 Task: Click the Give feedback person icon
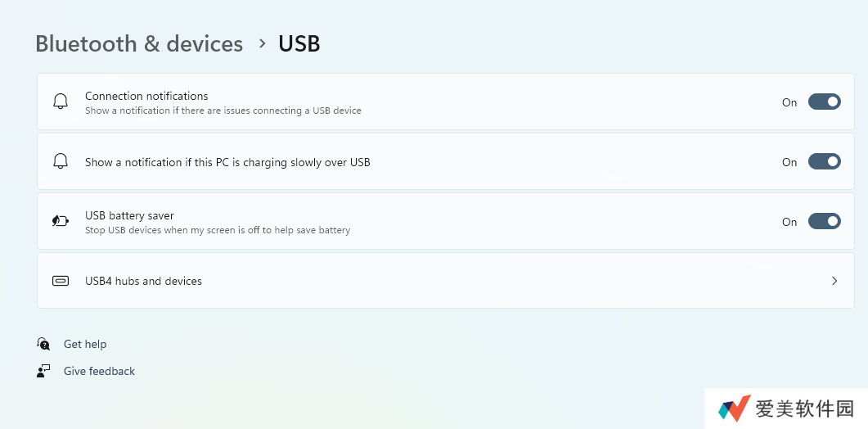[x=44, y=371]
